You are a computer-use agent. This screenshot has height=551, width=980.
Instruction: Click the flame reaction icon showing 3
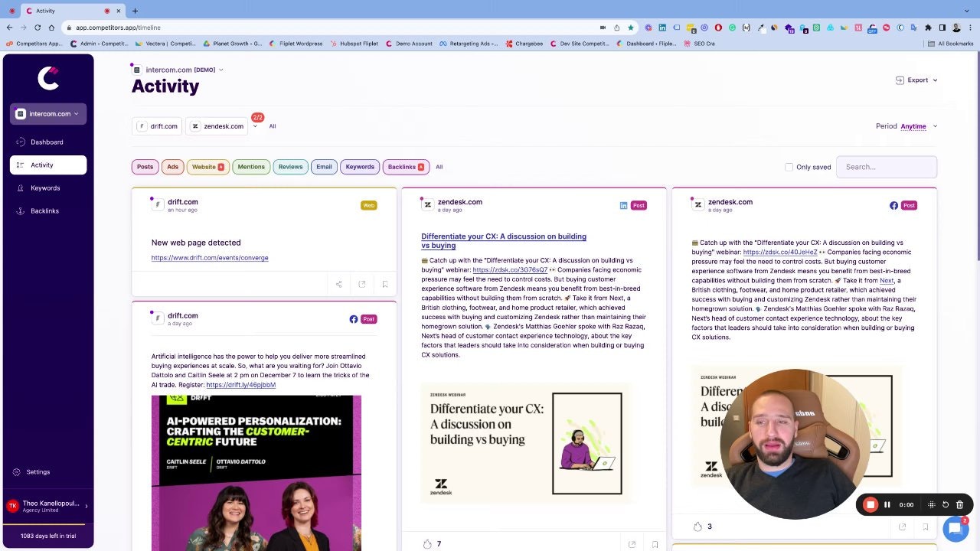[697, 527]
